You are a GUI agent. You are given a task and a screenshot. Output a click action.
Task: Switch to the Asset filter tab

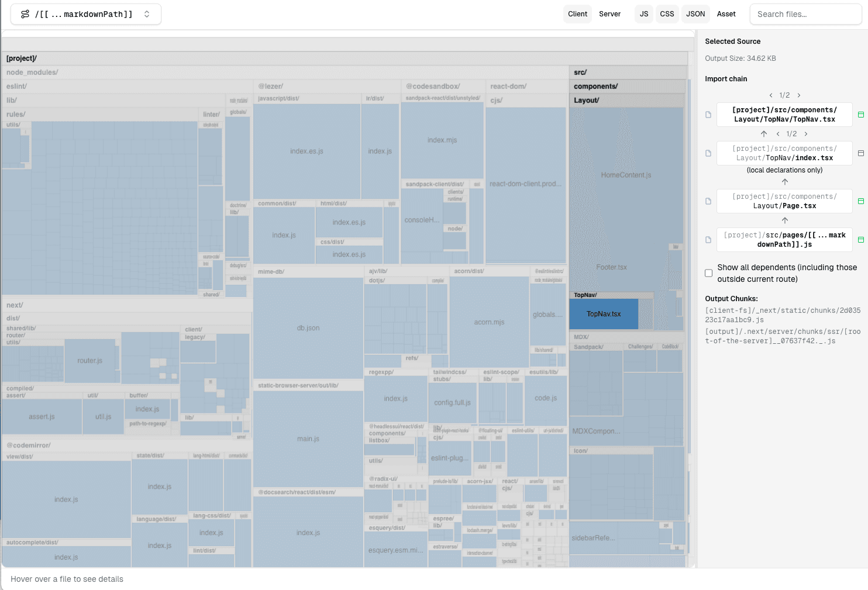click(726, 13)
